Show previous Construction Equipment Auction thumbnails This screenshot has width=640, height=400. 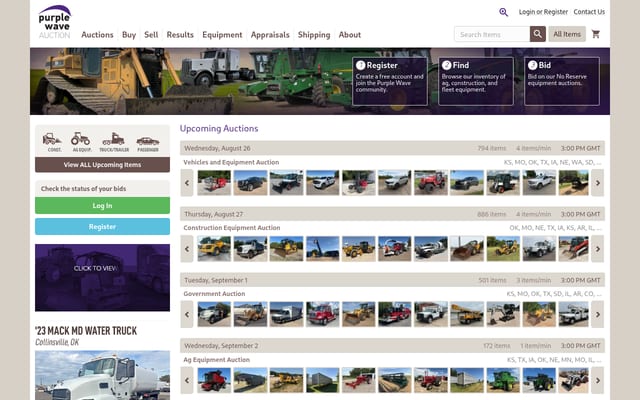coord(187,249)
